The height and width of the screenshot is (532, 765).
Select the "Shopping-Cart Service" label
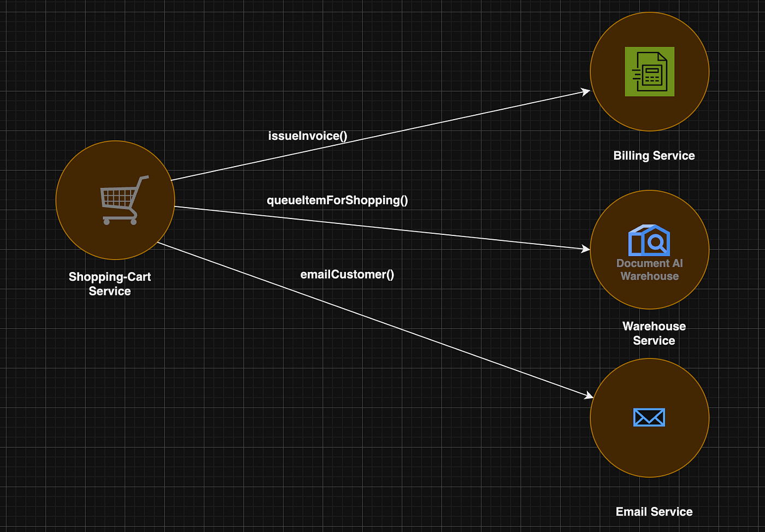pyautogui.click(x=110, y=284)
